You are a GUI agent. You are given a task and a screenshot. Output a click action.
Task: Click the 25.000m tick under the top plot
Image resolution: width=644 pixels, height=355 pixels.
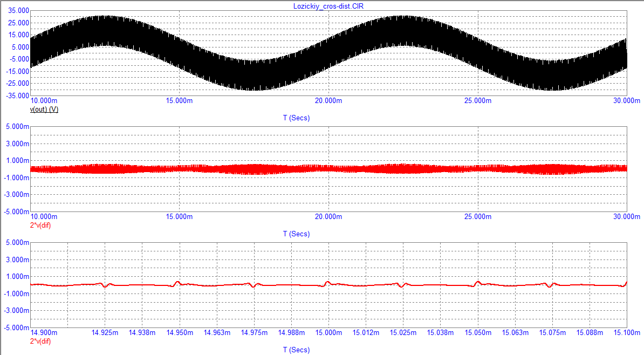tap(478, 101)
